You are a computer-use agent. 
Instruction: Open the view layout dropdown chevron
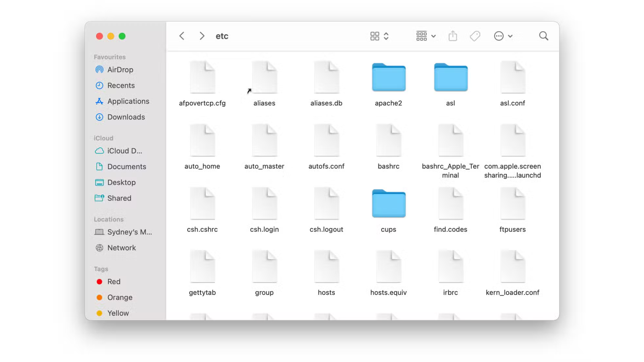[x=386, y=36]
